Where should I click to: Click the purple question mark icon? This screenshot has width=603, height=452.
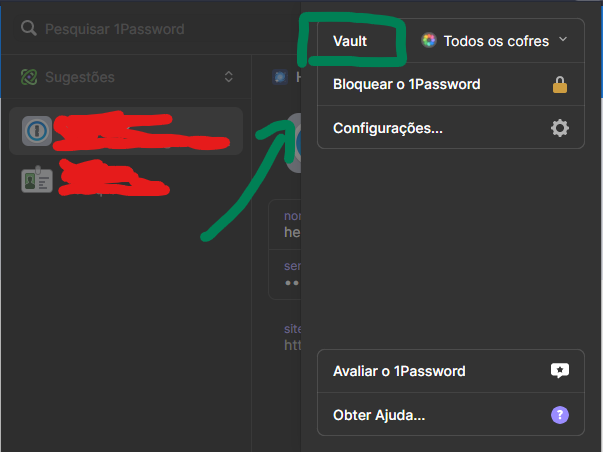point(560,415)
